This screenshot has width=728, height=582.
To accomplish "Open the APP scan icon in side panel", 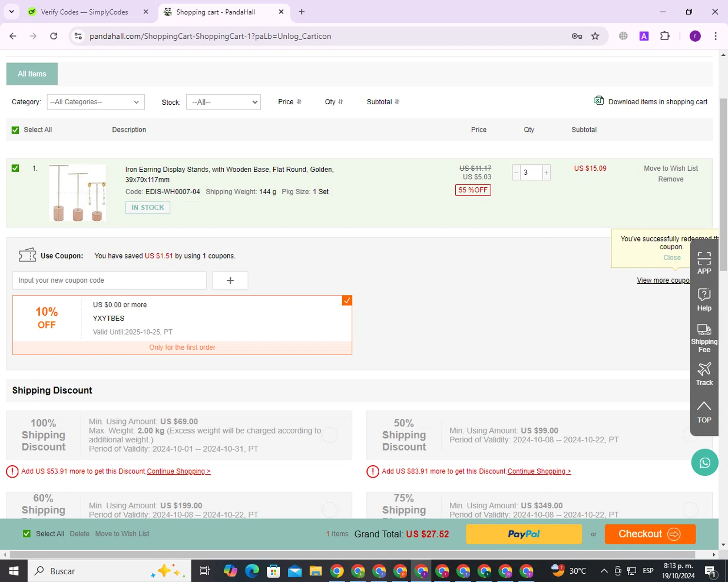I will click(x=704, y=258).
